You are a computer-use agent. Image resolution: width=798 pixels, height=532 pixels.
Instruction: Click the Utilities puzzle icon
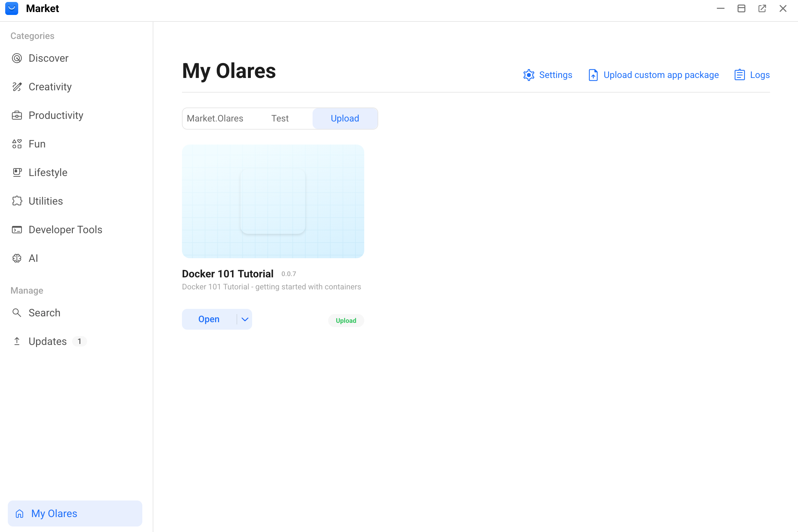(x=17, y=201)
